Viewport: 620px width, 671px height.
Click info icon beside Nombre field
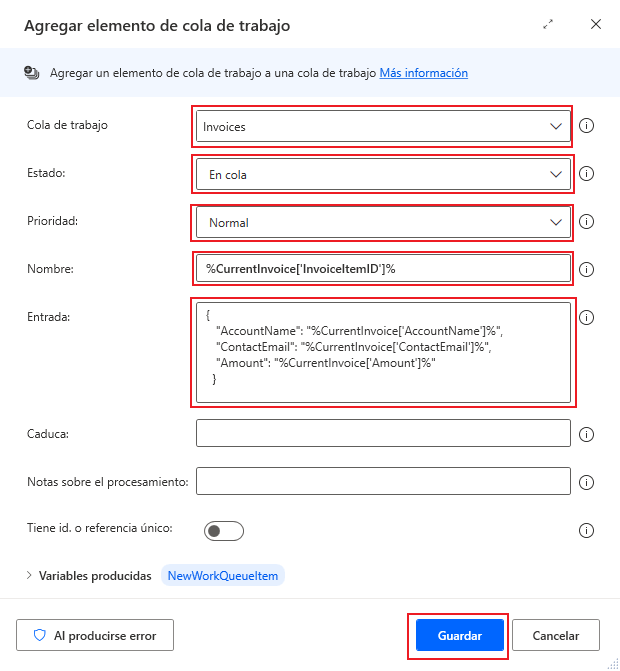(587, 269)
